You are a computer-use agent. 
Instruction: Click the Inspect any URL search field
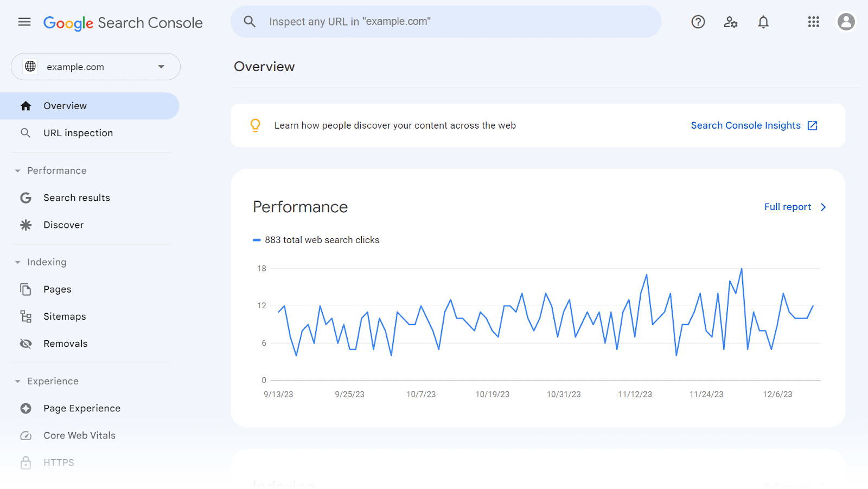point(446,22)
